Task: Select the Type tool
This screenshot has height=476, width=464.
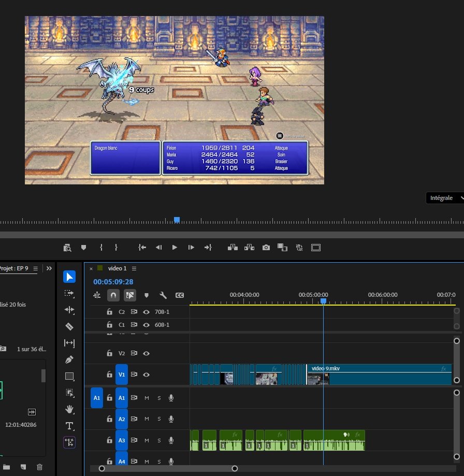Action: coord(69,426)
